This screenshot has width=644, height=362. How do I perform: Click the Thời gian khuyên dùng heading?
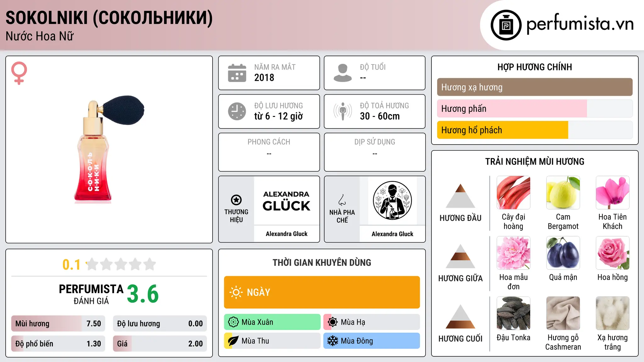tap(322, 262)
